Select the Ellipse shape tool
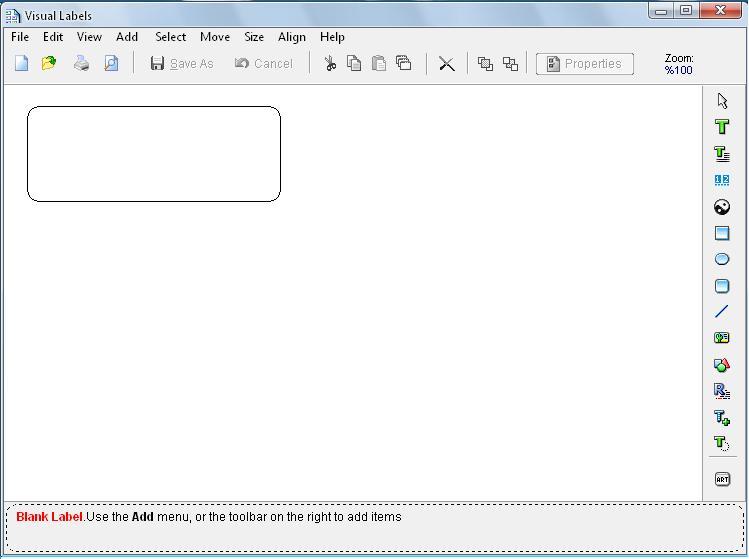This screenshot has width=749, height=559. 722,259
